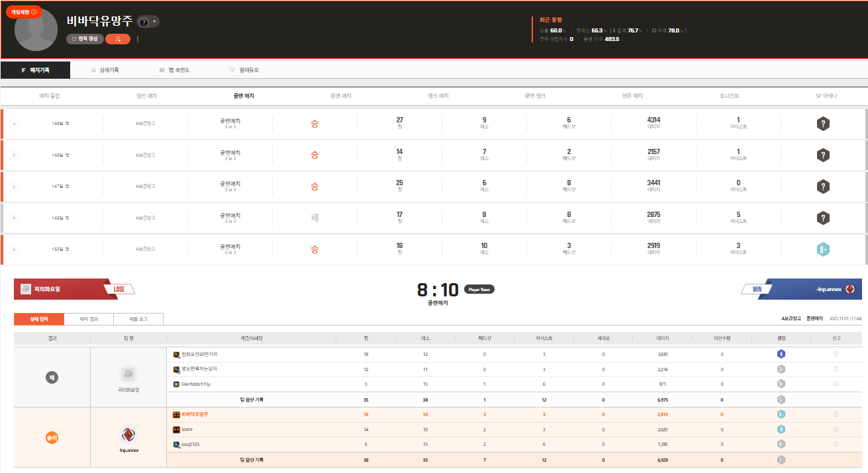Click the question mark grade icon beside nickname
Viewport: 868px width, 473px height.
tap(144, 22)
